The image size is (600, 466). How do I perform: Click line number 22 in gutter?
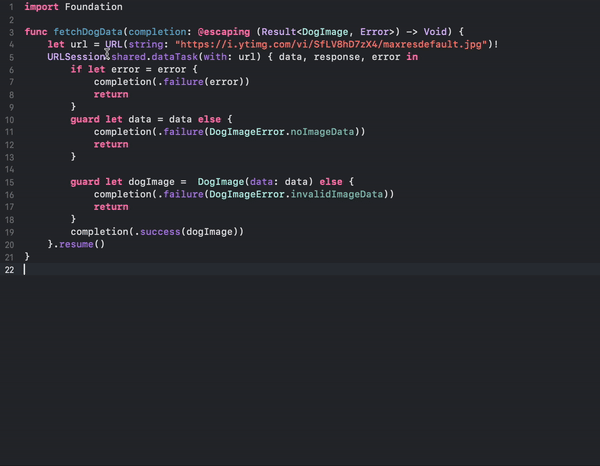(9, 270)
